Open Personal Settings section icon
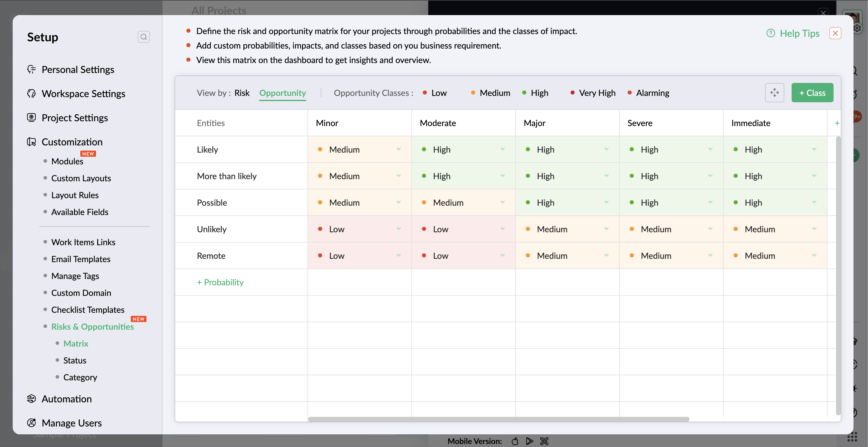The width and height of the screenshot is (868, 447). [x=31, y=69]
